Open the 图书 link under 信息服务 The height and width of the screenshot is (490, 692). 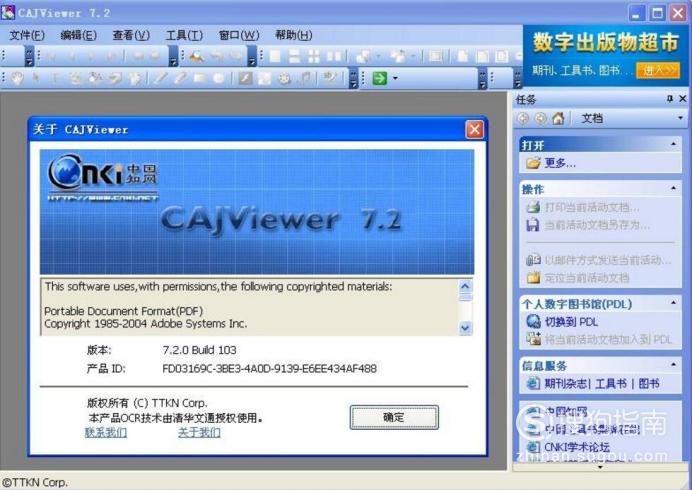(x=649, y=383)
